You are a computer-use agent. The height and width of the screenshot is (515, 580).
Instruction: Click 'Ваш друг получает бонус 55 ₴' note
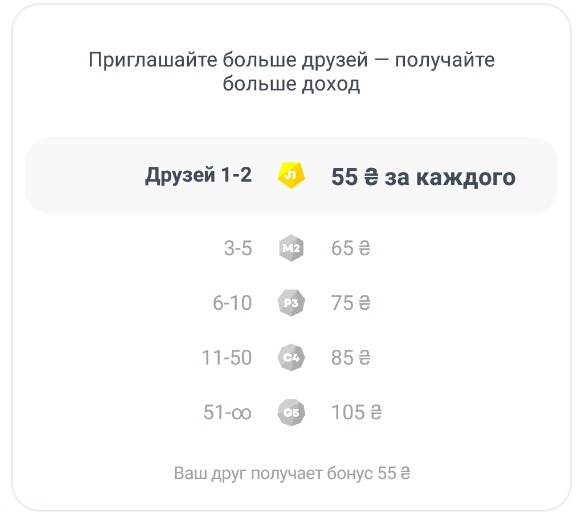(x=292, y=473)
